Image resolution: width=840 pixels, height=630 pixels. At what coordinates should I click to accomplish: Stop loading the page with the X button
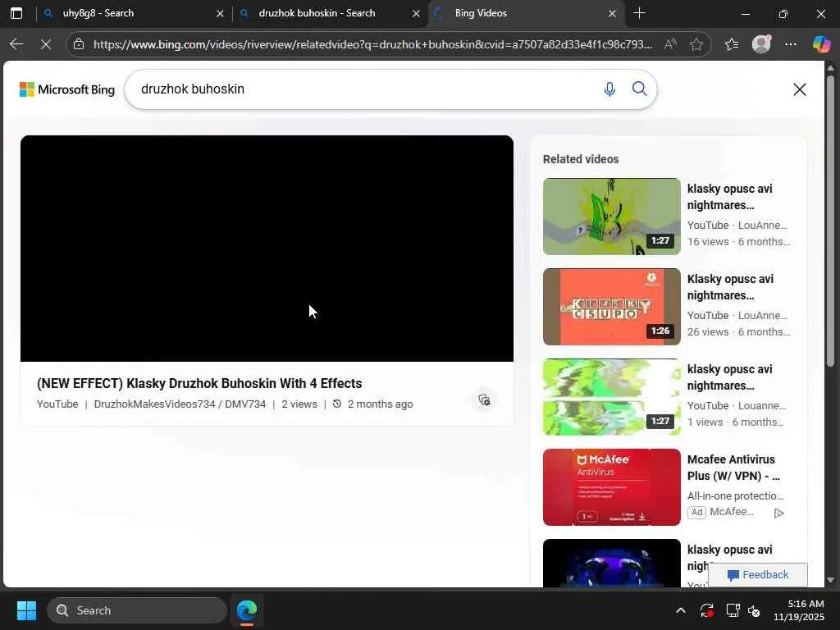[x=46, y=44]
